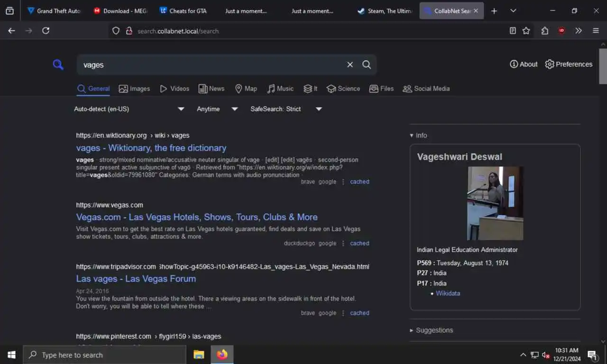Submit search with magnifier button
Image resolution: width=607 pixels, height=364 pixels.
(367, 64)
